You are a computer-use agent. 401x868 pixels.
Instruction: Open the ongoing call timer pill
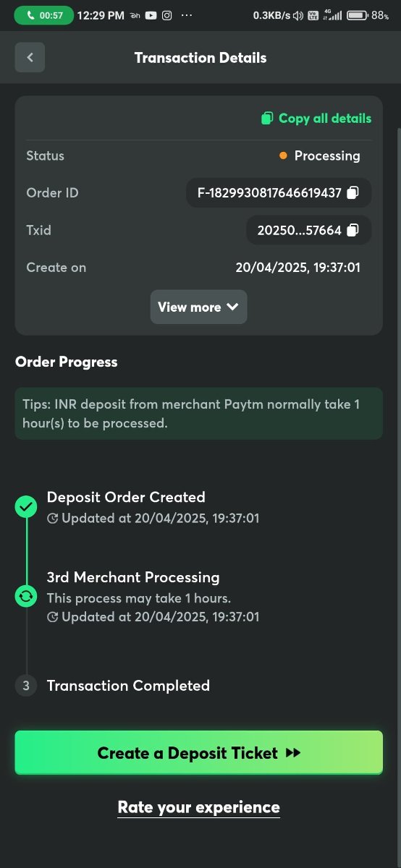point(43,15)
